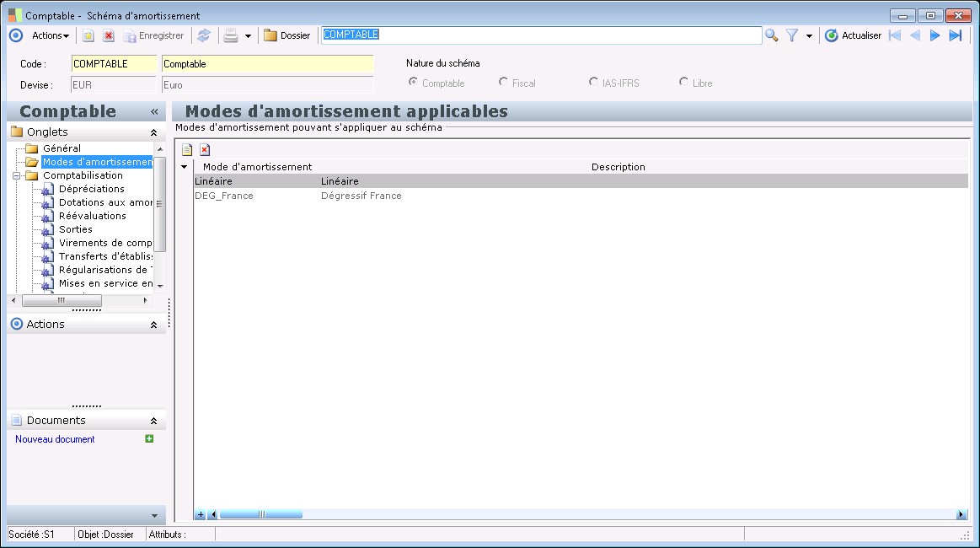Click the funnel filter icon
This screenshot has width=980, height=548.
(792, 35)
